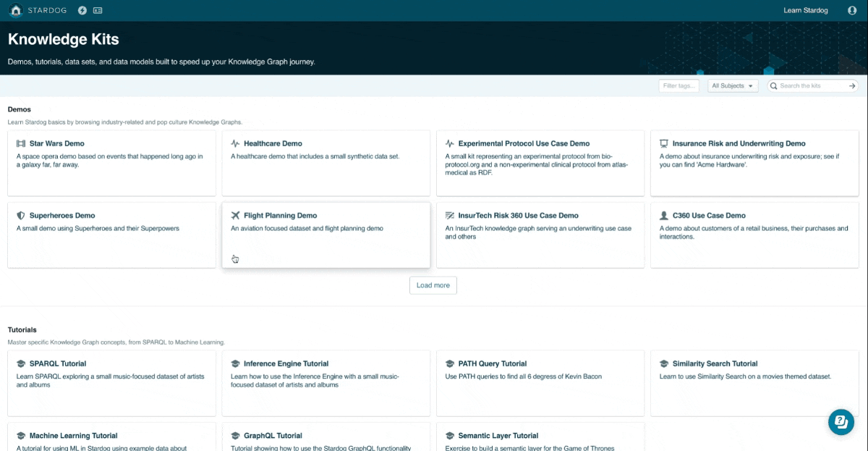
Task: Click the Load more button
Action: (433, 285)
